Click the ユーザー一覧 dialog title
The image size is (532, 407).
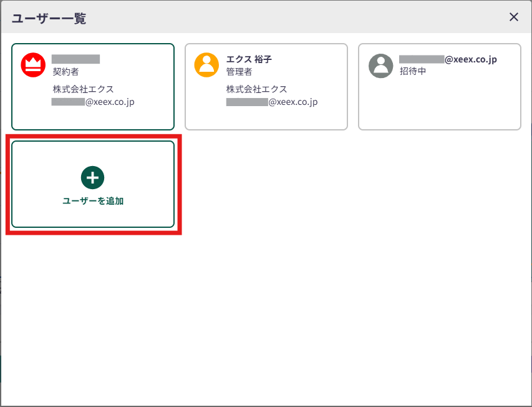click(49, 18)
